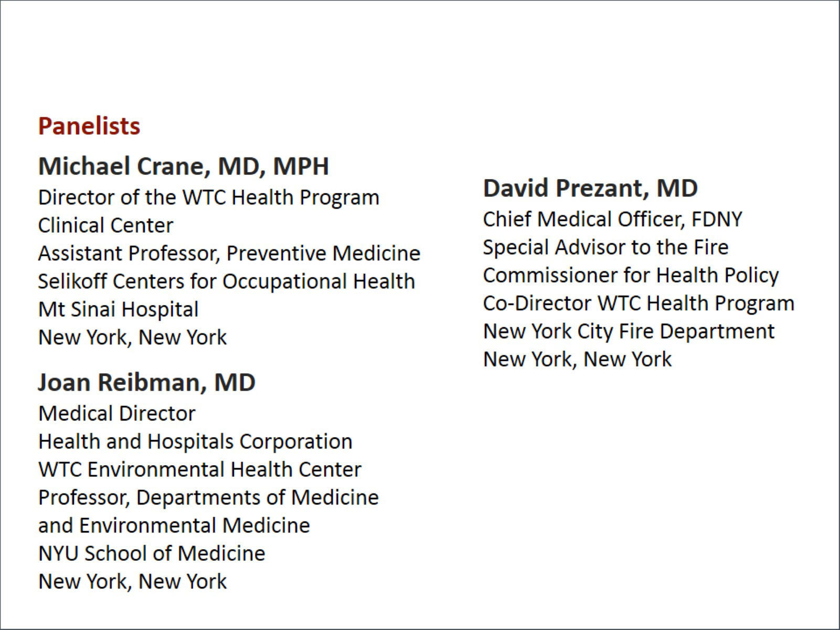Click the David Prezant, MD heading
This screenshot has width=840, height=630.
pos(590,188)
